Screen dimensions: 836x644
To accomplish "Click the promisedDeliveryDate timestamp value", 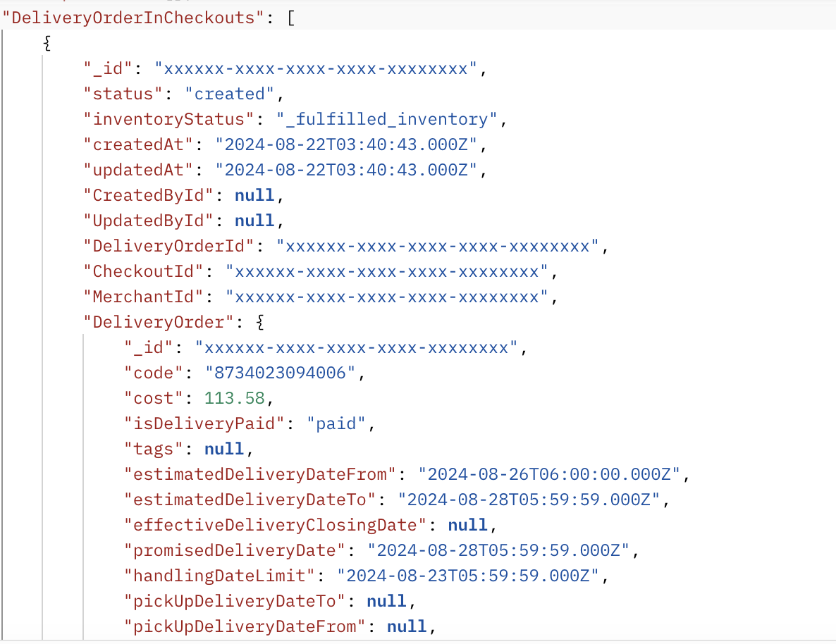I will pyautogui.click(x=498, y=550).
